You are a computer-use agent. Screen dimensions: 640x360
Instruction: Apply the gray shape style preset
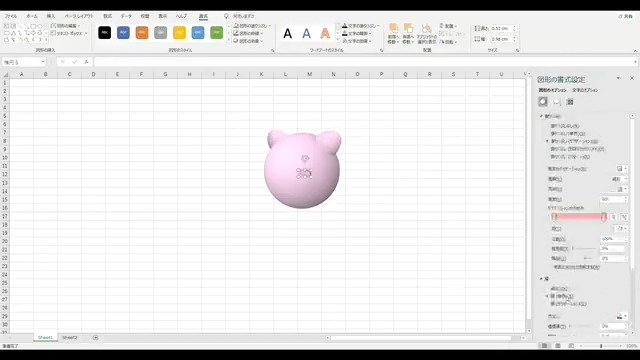tap(160, 33)
